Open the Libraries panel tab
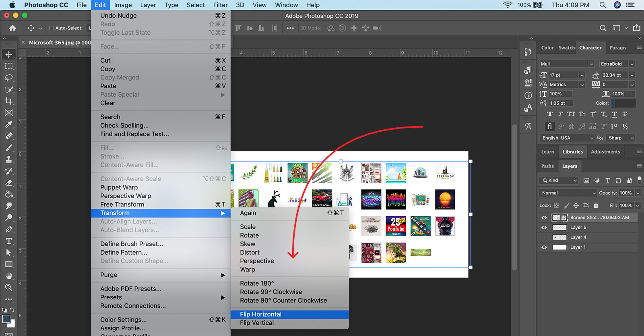Image resolution: width=644 pixels, height=336 pixels. pyautogui.click(x=572, y=152)
